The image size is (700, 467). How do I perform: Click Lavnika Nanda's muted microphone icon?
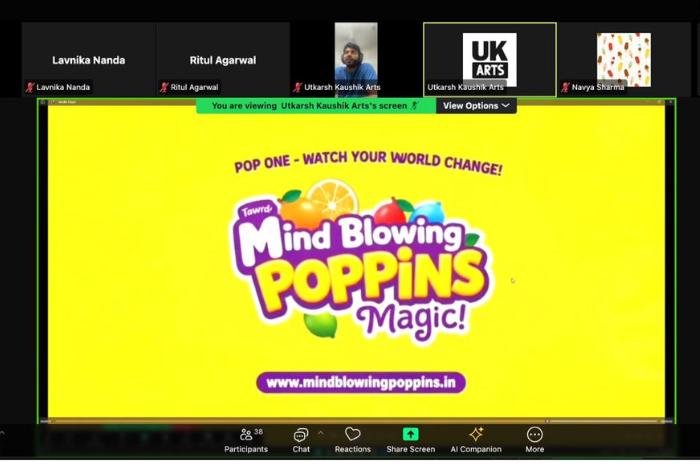click(x=30, y=87)
